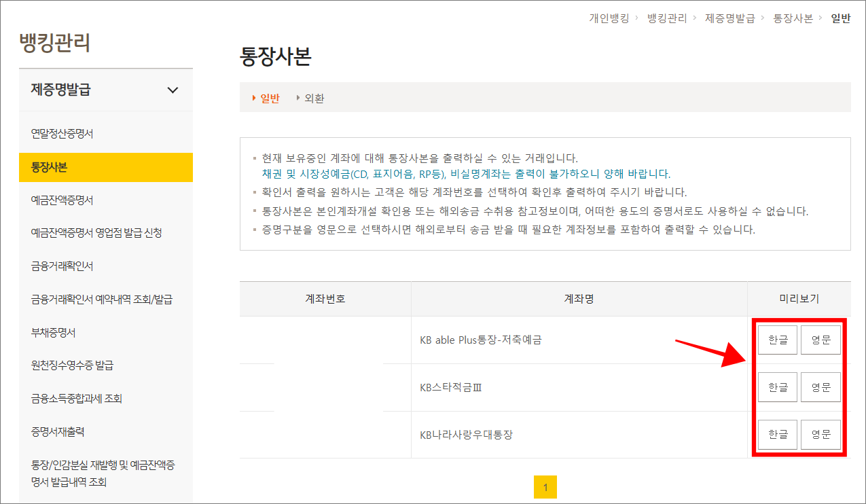Preview KB스타적금Ⅲ in 한글
866x504 pixels.
tap(778, 387)
